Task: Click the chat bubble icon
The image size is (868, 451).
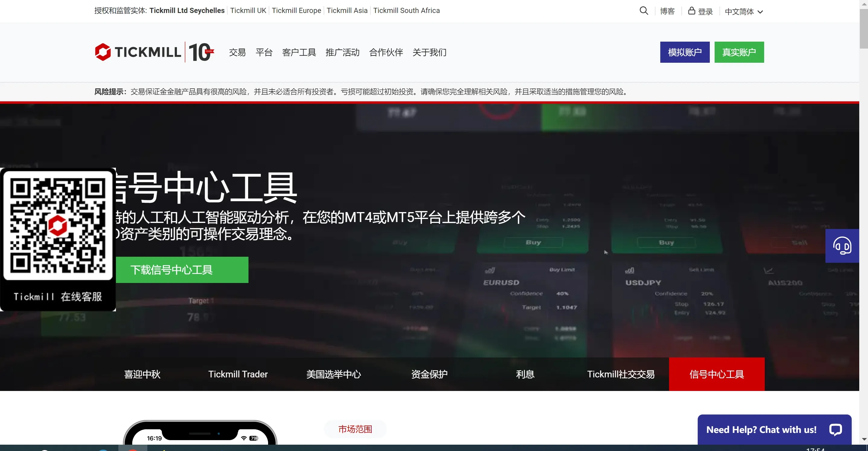Action: tap(835, 430)
